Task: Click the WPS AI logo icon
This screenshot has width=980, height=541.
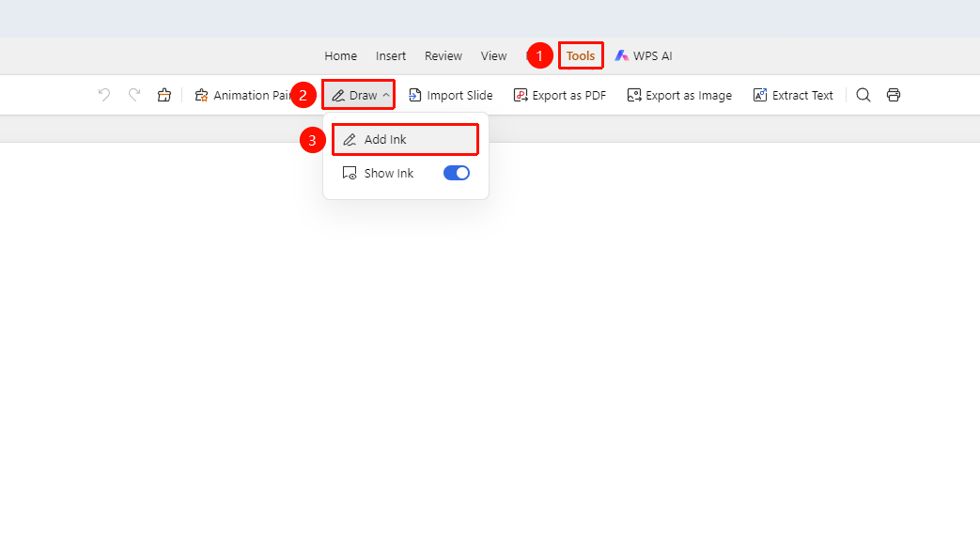Action: 621,55
